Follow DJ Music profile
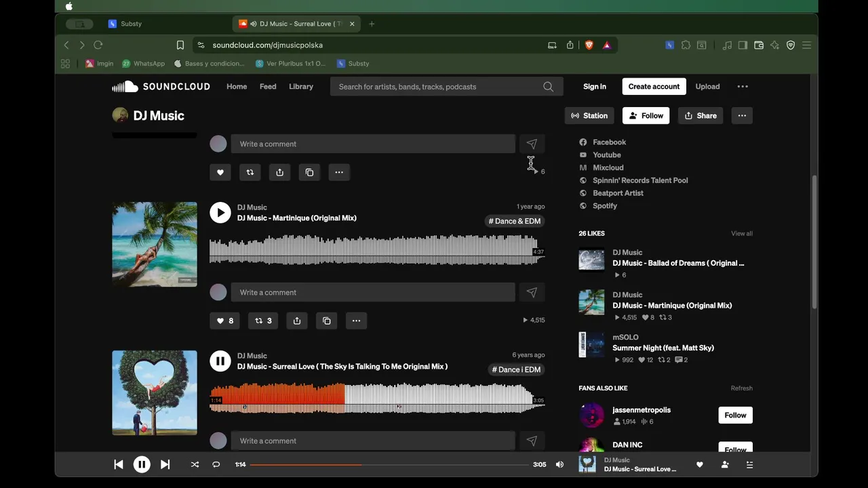The image size is (868, 488). pyautogui.click(x=646, y=116)
